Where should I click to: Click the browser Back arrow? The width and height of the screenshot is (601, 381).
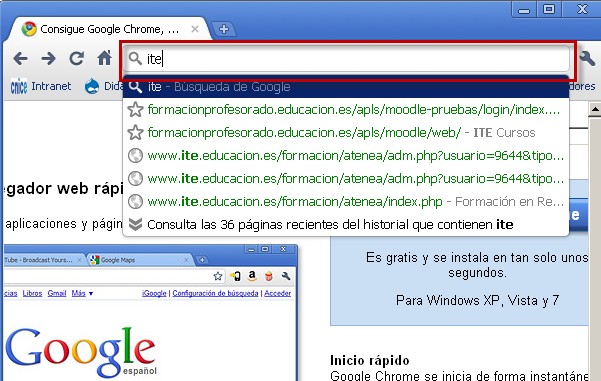(x=20, y=59)
